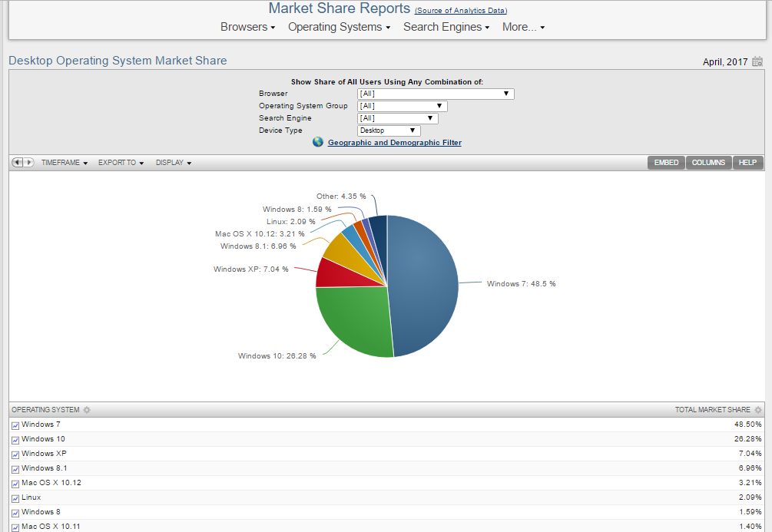Go to next timeframe with right arrow
The image size is (772, 532).
[x=28, y=163]
